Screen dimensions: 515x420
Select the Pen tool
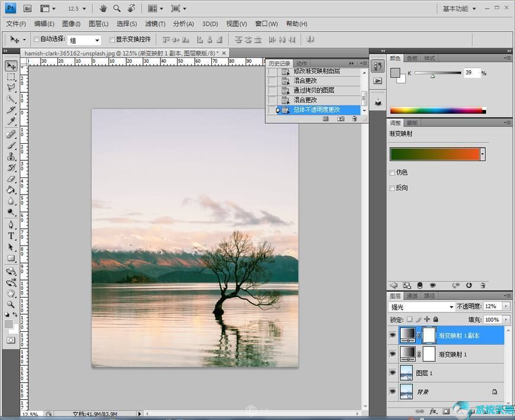pyautogui.click(x=11, y=225)
